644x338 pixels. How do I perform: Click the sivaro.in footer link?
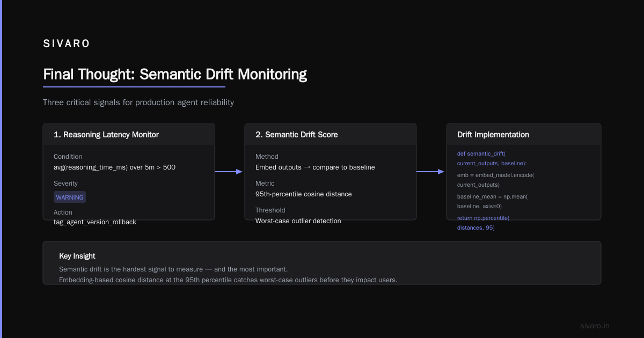click(x=595, y=326)
